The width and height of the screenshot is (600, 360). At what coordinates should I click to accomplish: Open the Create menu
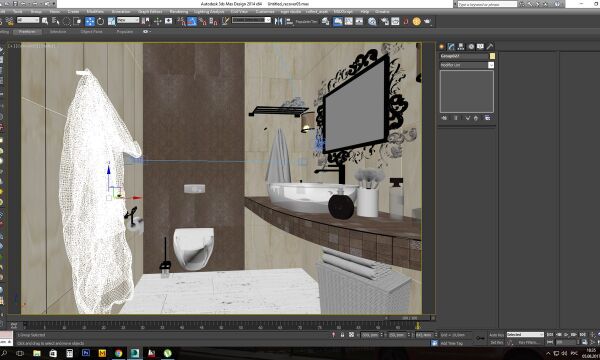pos(73,12)
